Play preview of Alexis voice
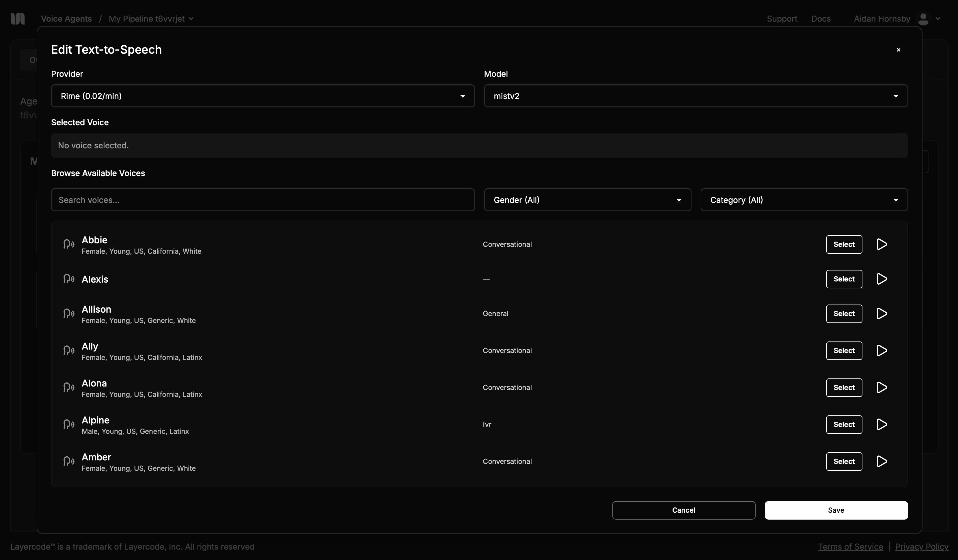Viewport: 958px width, 560px height. pos(881,279)
